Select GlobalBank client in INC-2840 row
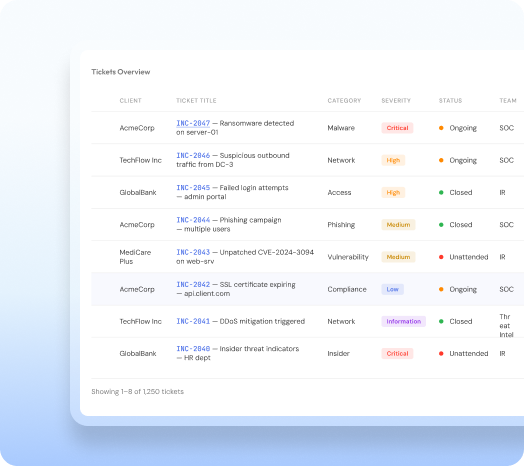The width and height of the screenshot is (524, 466). coord(138,354)
